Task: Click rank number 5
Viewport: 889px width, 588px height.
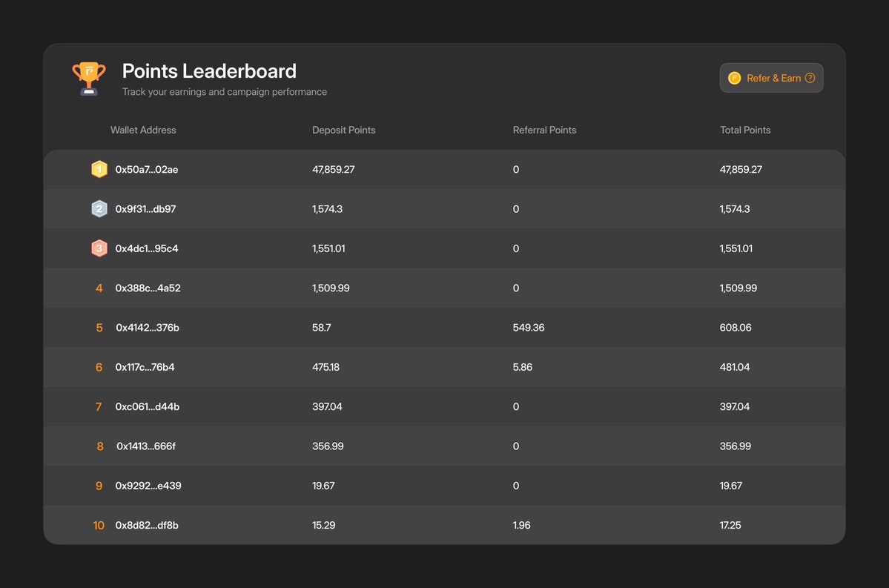Action: (x=99, y=328)
